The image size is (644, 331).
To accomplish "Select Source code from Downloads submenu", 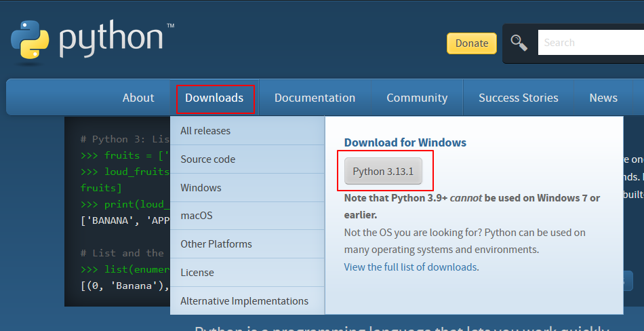I will pos(247,159).
